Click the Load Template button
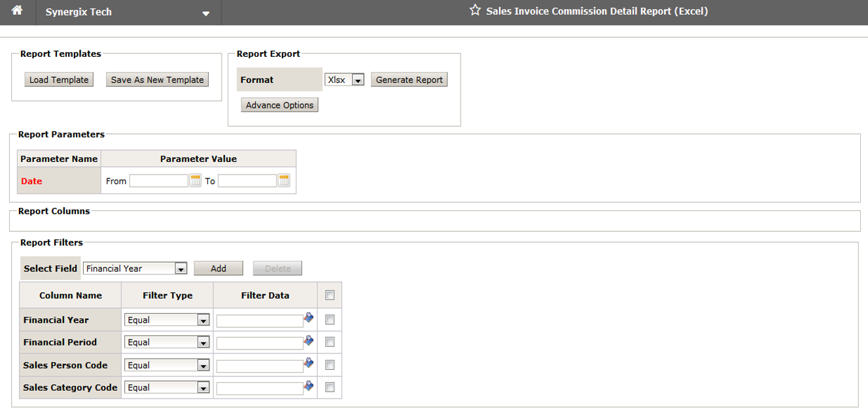The height and width of the screenshot is (409, 868). point(59,80)
